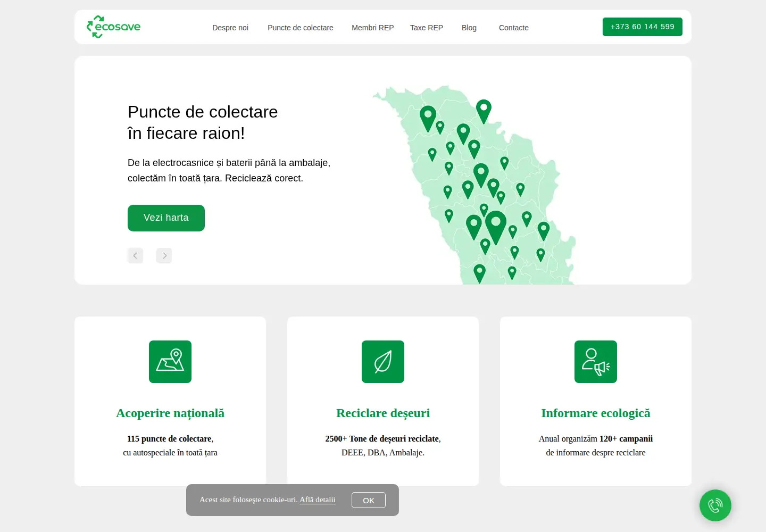766x532 pixels.
Task: Click the Reciclare deșeuri leaf icon
Action: (x=383, y=362)
